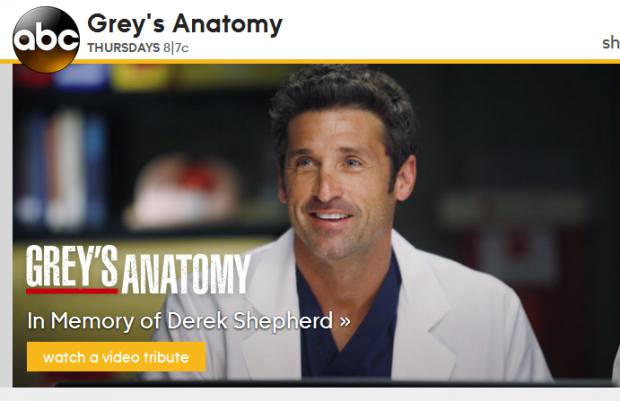Click the blurred books on the shelf

click(61, 170)
